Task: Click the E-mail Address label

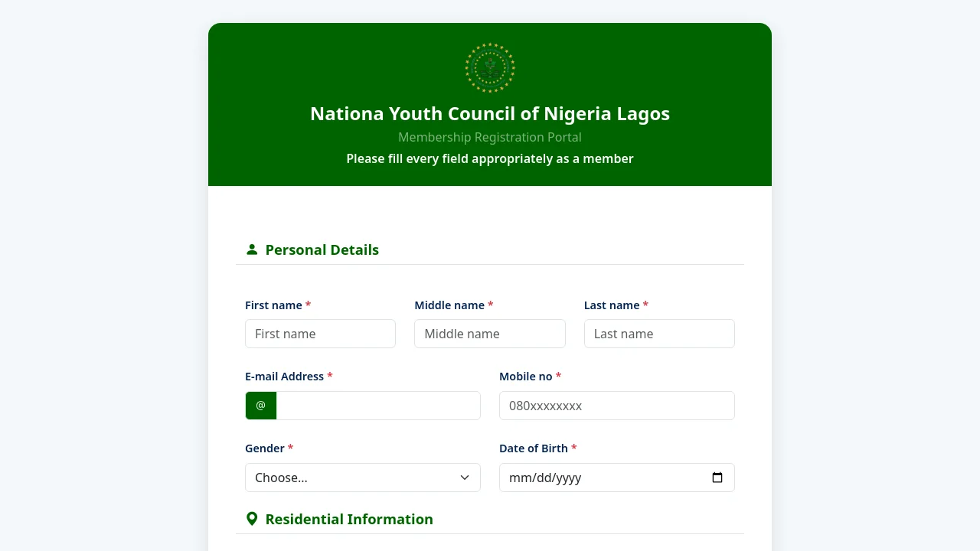Action: [x=284, y=377]
